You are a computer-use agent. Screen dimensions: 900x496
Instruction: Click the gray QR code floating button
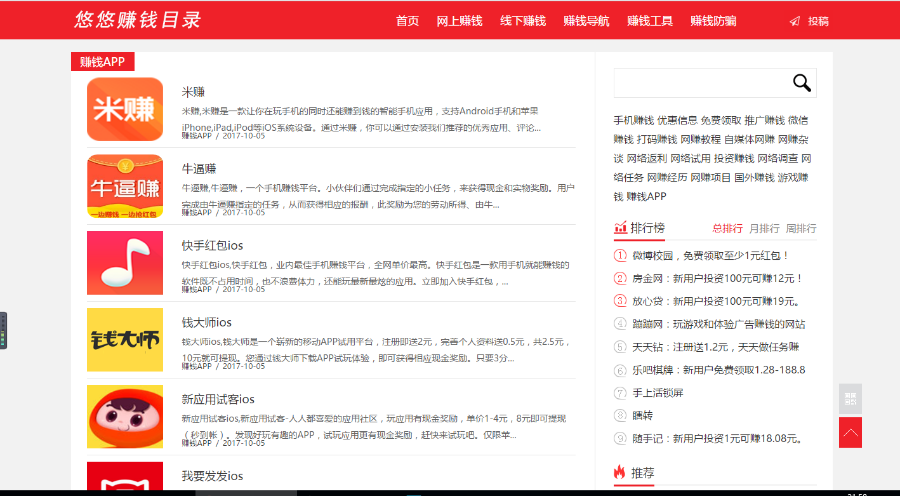(x=850, y=398)
